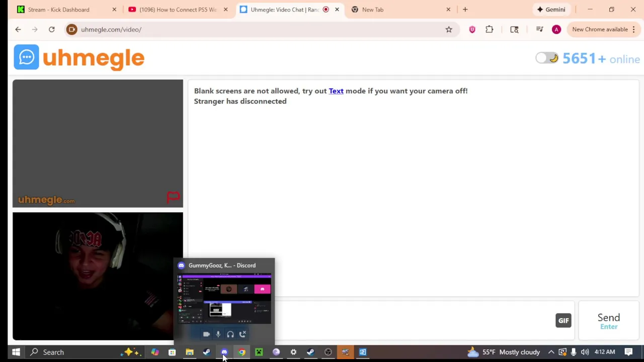Open the GIF picker
The height and width of the screenshot is (362, 644).
563,320
